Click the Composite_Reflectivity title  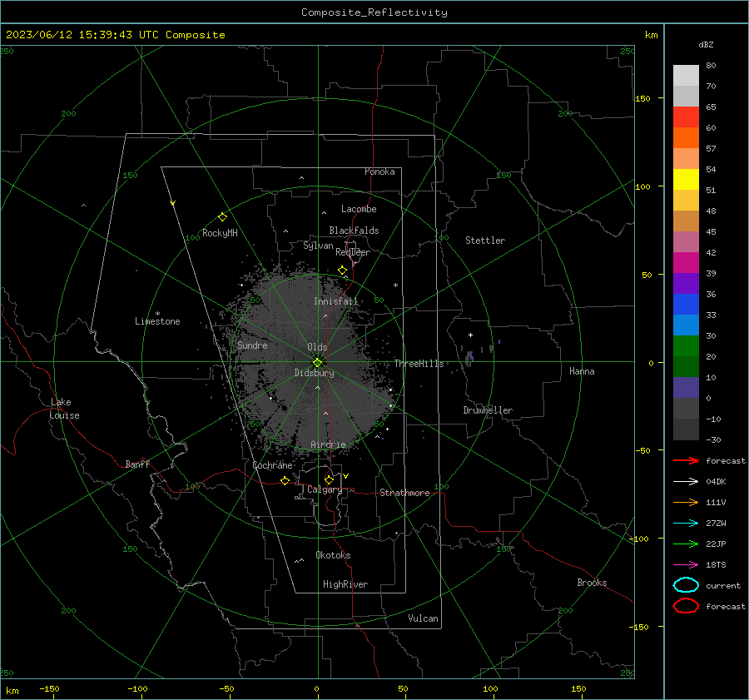click(374, 12)
